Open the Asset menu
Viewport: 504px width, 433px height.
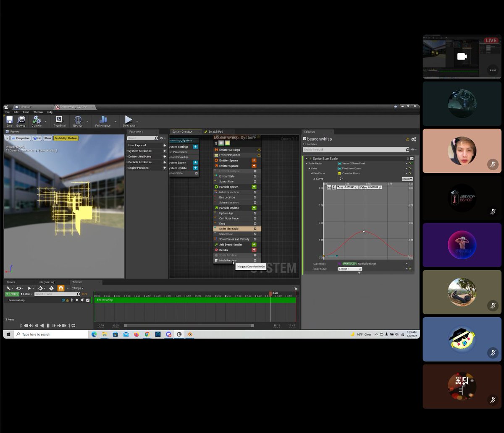(x=26, y=112)
